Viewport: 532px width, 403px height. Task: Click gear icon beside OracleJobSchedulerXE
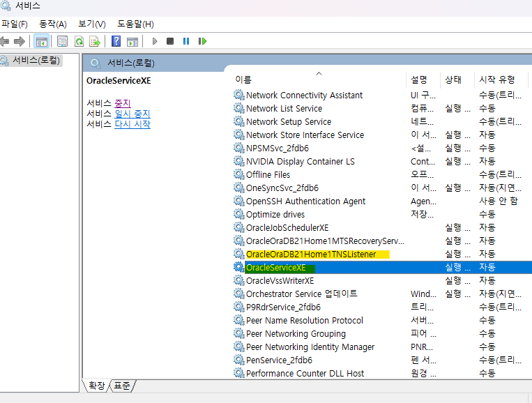(x=239, y=227)
